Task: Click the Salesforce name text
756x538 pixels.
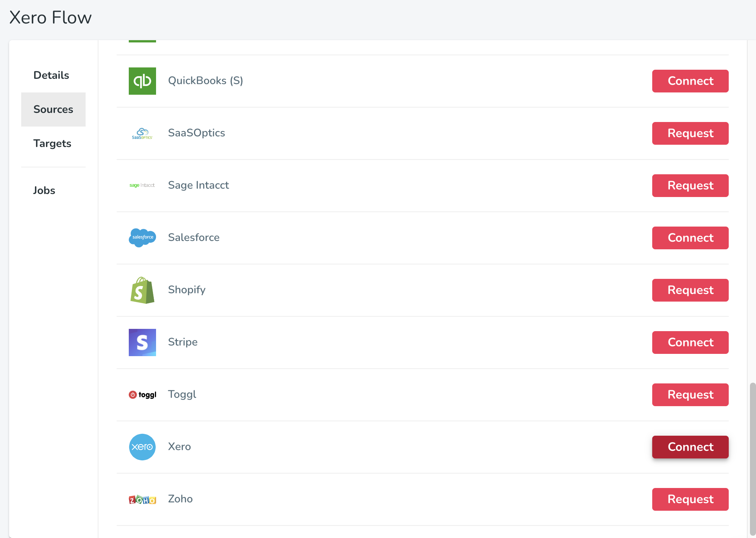Action: [x=194, y=238]
